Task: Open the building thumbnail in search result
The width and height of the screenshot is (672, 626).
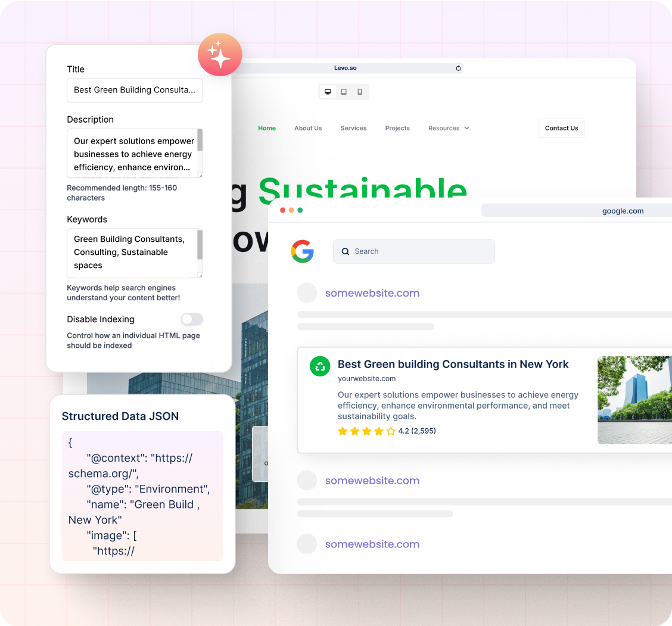Action: coord(634,400)
